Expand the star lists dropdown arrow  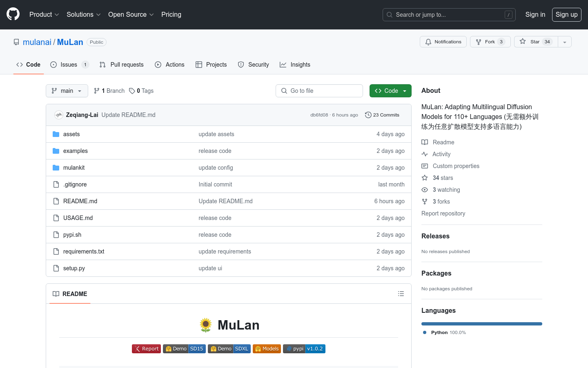565,42
